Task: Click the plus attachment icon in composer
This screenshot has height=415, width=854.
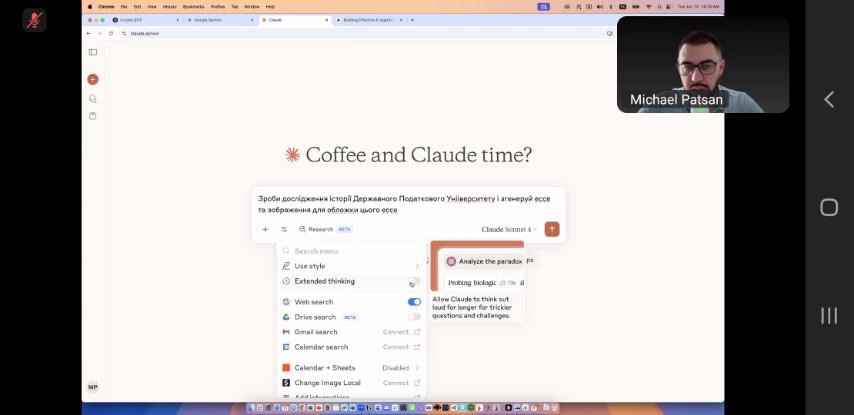Action: tap(265, 229)
